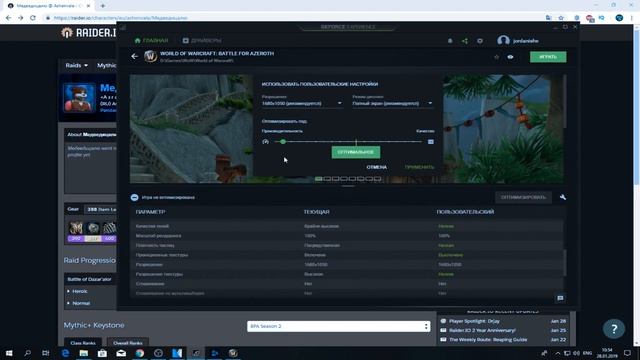Click the GeForce Experience screenshot preview scrollbar
Viewport: 640px width, 360px height.
[565, 102]
